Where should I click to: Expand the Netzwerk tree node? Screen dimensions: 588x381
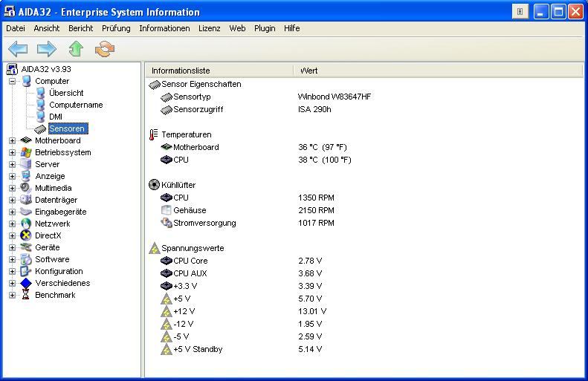pyautogui.click(x=13, y=224)
